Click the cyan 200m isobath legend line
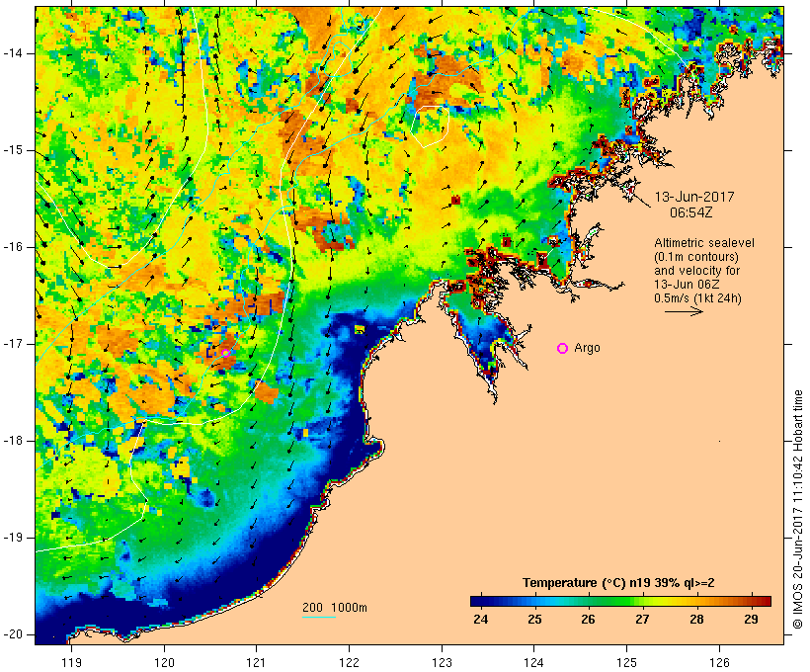Viewport: 810px width, 672px height. tap(319, 617)
